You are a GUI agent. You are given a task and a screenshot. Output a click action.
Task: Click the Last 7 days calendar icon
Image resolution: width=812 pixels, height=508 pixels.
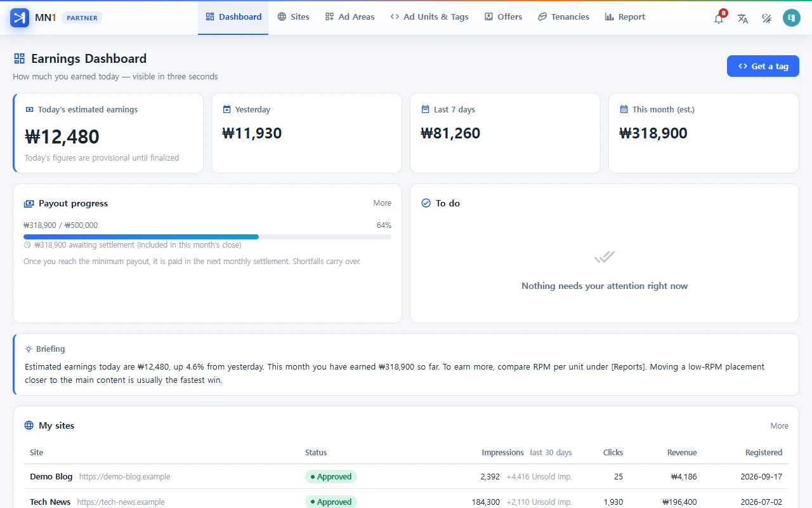click(x=426, y=109)
